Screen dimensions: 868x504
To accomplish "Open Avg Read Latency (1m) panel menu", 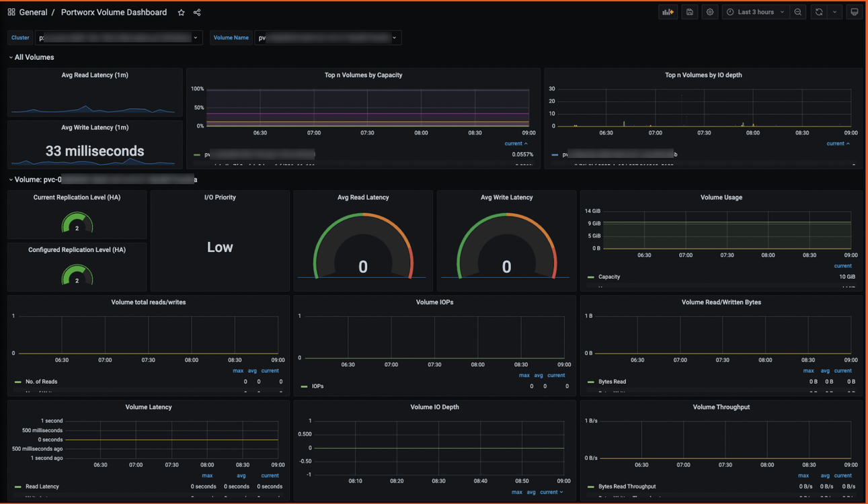I will pyautogui.click(x=95, y=75).
